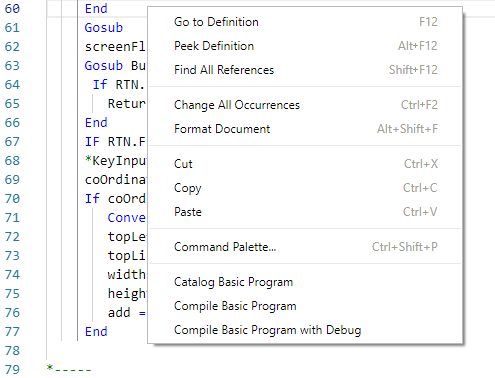
Task: Run Format Document from the menu
Action: tap(305, 129)
